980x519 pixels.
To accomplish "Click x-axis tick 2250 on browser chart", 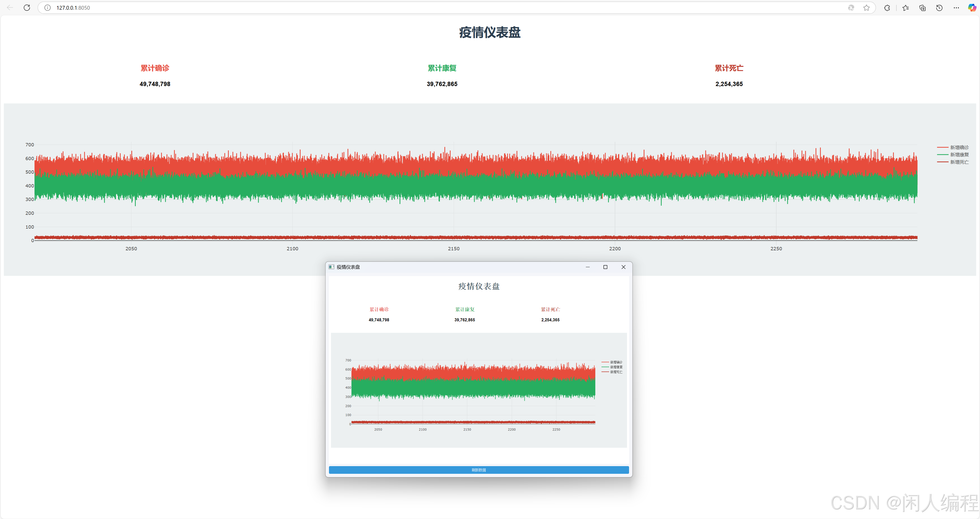I will 776,249.
